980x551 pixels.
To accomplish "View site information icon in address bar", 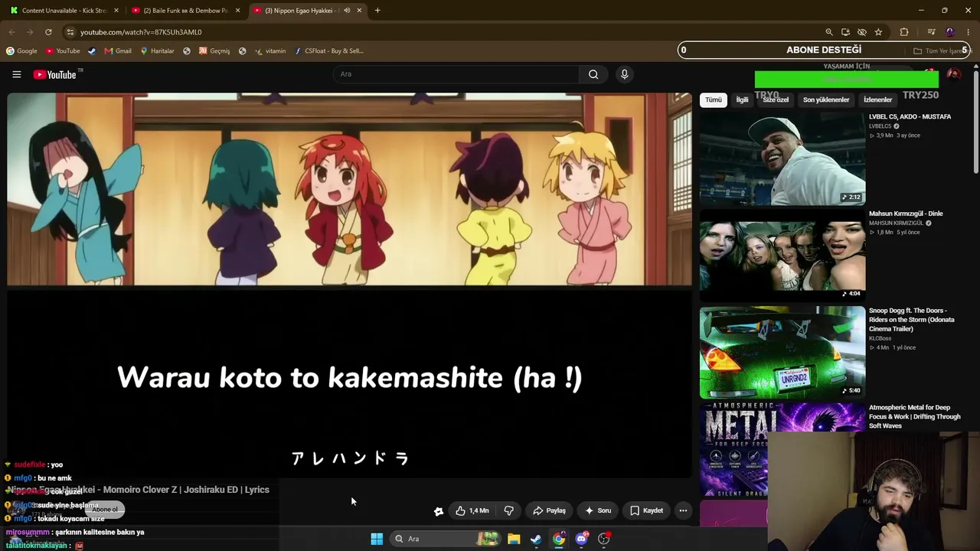I will coord(70,32).
